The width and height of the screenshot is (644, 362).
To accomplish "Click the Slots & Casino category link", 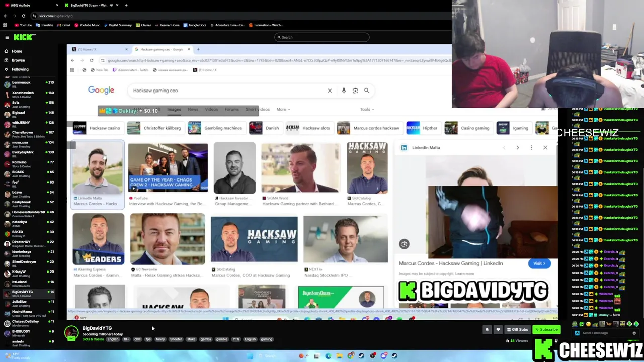I will (93, 339).
